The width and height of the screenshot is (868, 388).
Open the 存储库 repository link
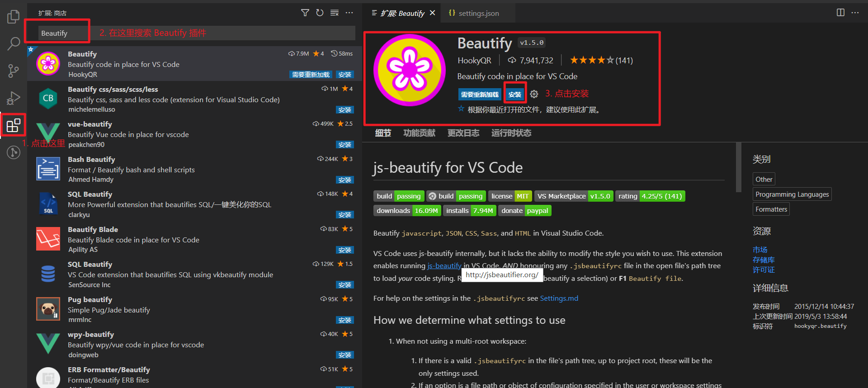(764, 260)
